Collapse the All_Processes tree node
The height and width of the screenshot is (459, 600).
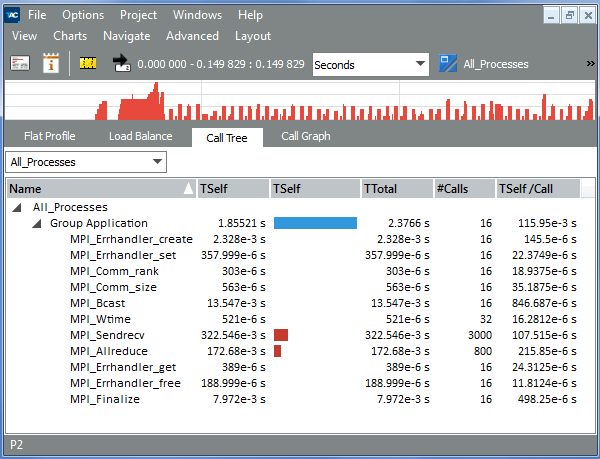[x=18, y=207]
